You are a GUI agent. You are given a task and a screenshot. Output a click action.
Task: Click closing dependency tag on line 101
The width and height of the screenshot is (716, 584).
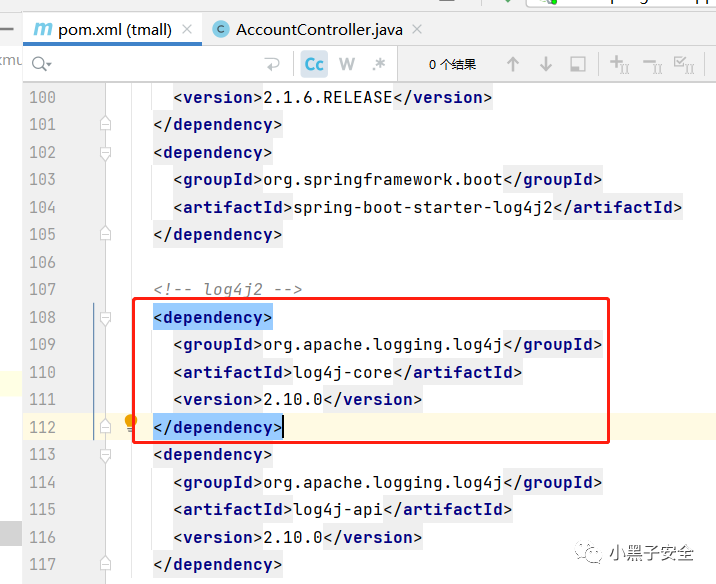tap(218, 125)
